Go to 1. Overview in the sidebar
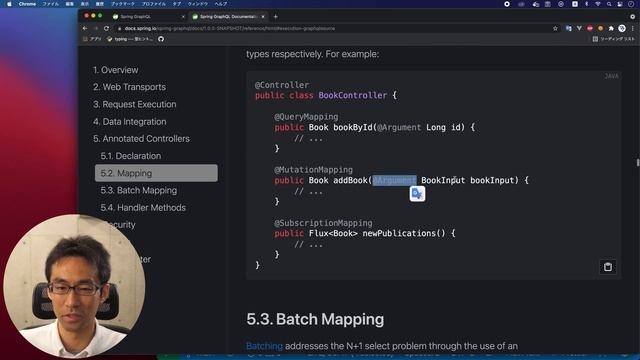640x360 pixels. 116,70
